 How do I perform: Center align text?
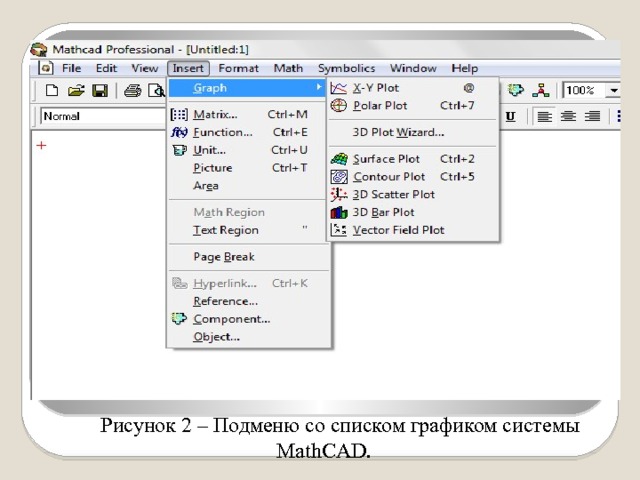(568, 116)
